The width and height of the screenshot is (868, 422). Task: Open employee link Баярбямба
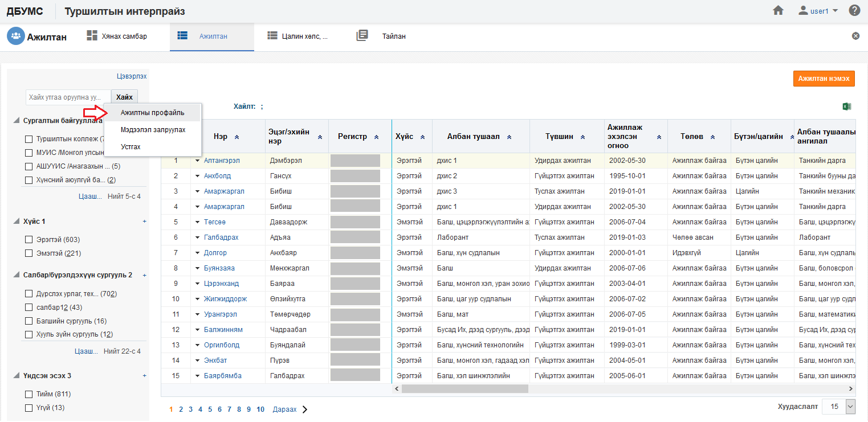point(223,376)
